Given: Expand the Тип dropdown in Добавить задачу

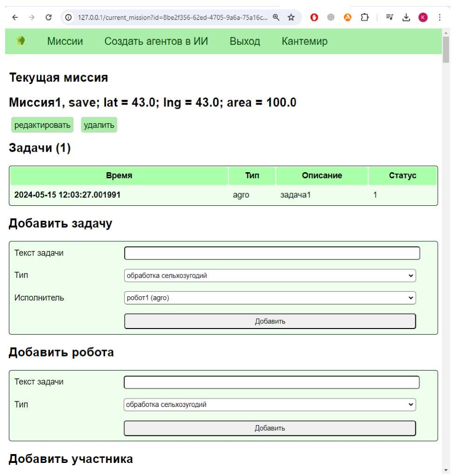Looking at the screenshot, I should 270,276.
